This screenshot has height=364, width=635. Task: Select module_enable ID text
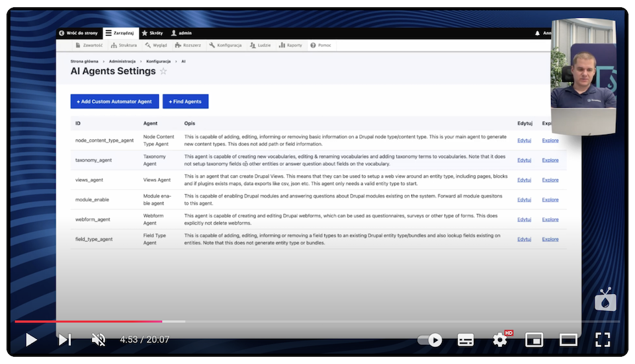coord(92,200)
